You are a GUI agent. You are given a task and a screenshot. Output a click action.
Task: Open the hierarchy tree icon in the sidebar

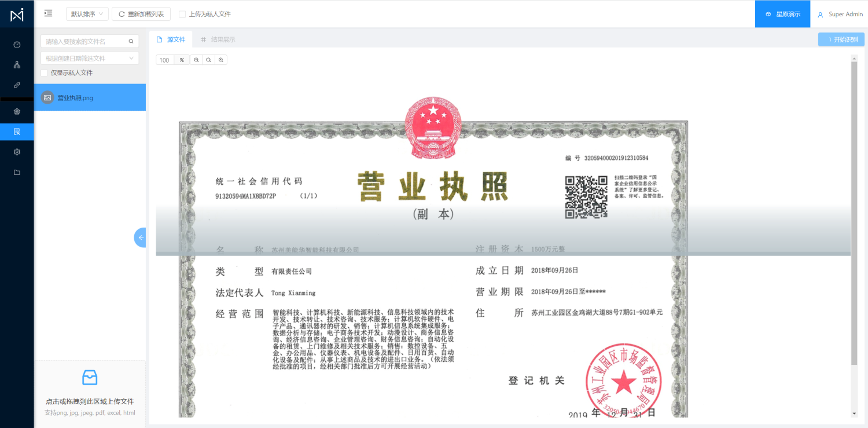point(17,65)
